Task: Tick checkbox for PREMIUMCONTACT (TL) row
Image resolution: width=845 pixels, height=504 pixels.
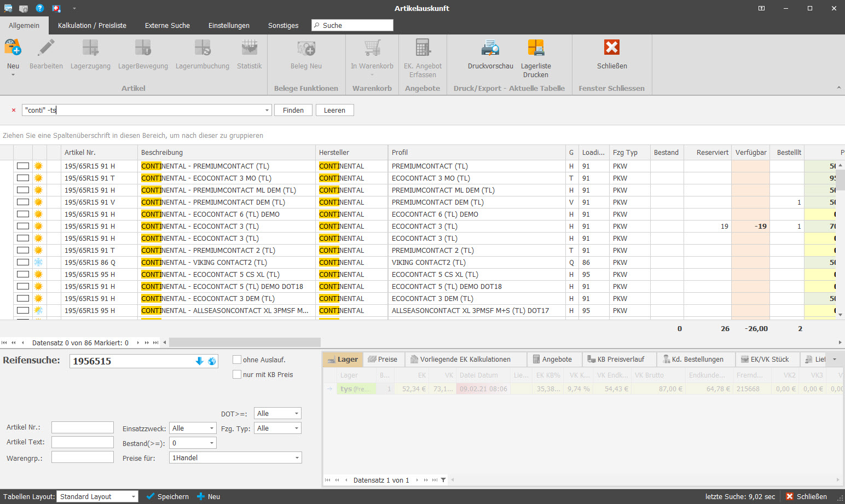Action: 23,166
